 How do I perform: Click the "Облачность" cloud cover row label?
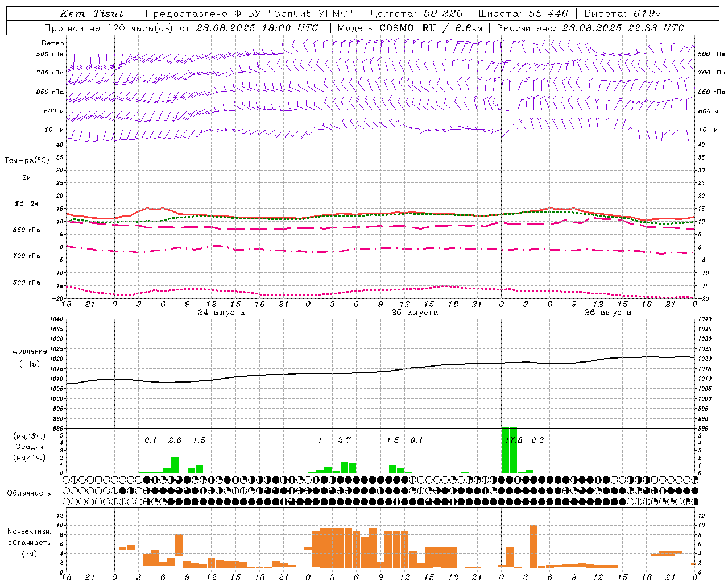29,493
